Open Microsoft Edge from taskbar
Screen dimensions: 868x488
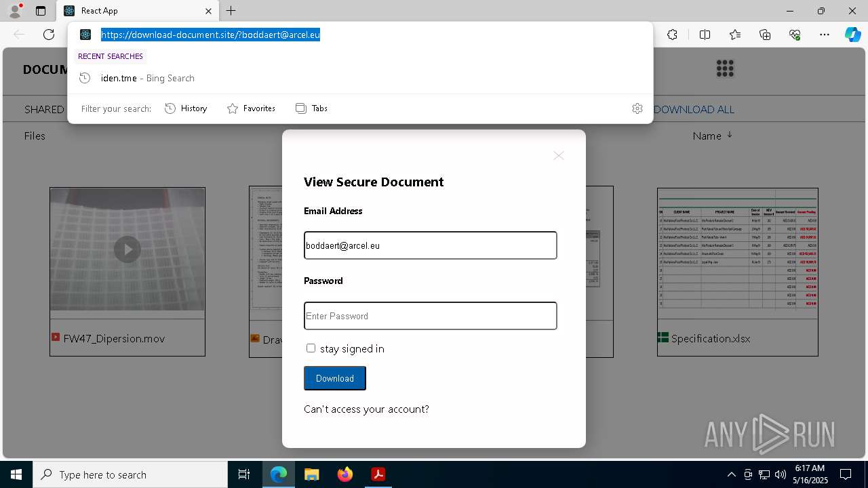[279, 474]
